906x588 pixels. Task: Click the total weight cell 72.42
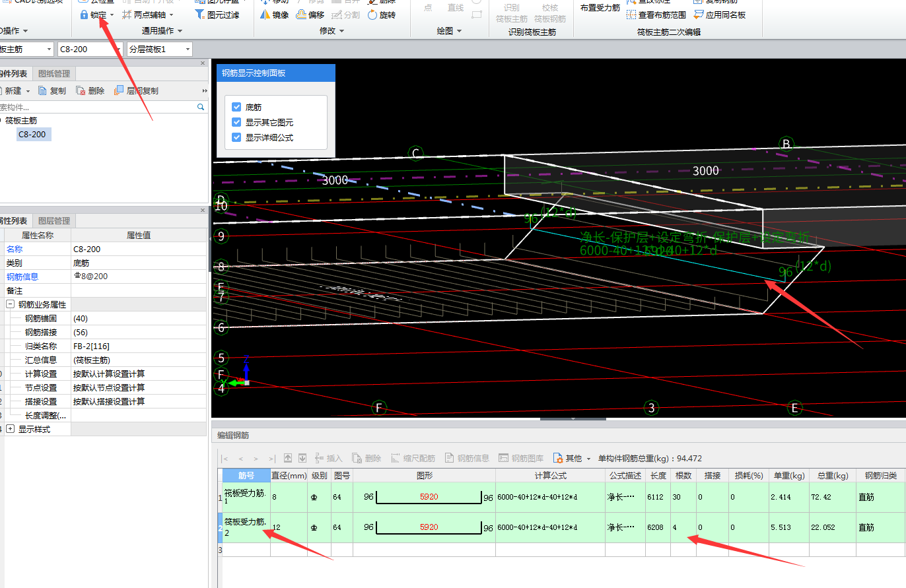(832, 497)
